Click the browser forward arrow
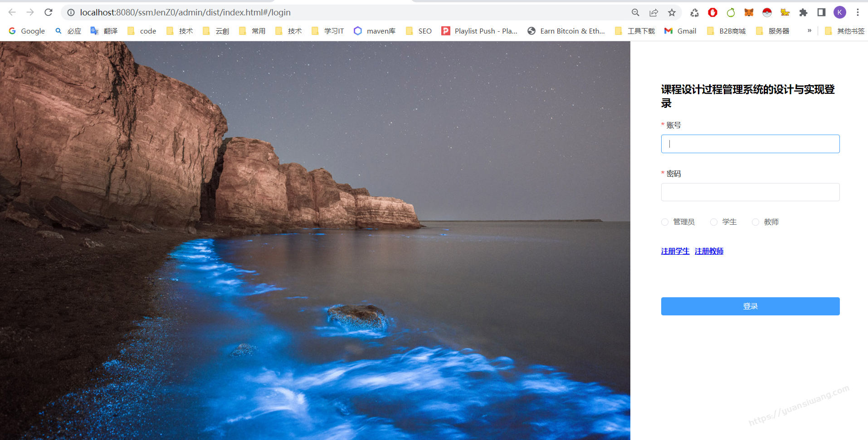This screenshot has height=440, width=868. point(30,12)
